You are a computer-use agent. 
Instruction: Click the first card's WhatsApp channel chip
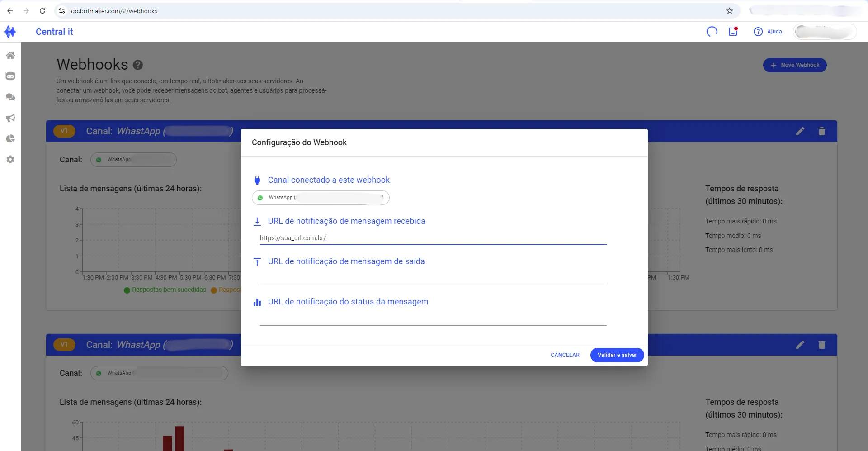(133, 160)
